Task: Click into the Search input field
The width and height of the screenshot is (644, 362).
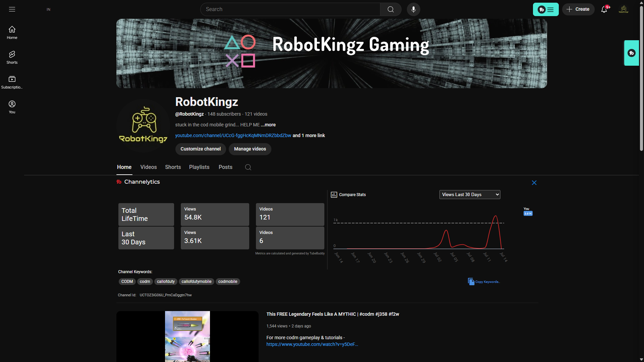Action: point(290,9)
